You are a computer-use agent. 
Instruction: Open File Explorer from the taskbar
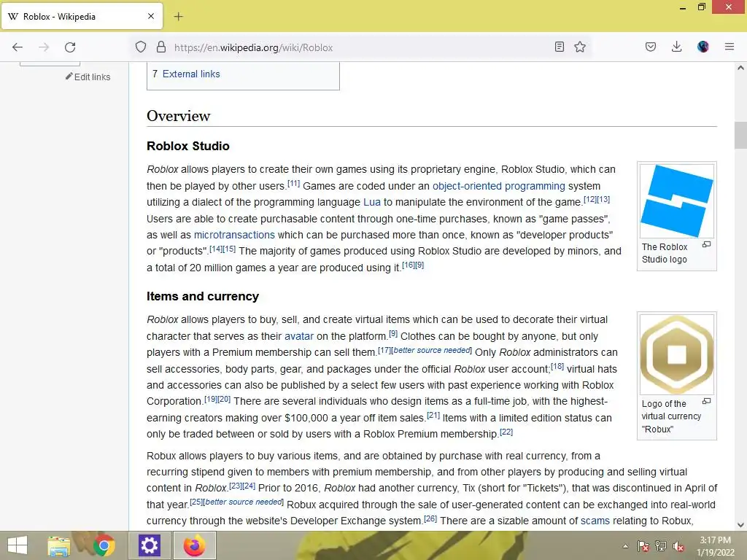click(59, 545)
